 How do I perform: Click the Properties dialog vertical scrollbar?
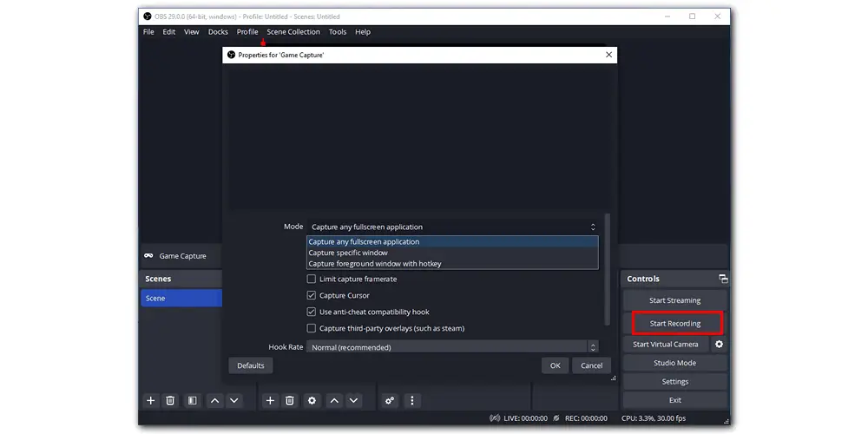point(608,270)
